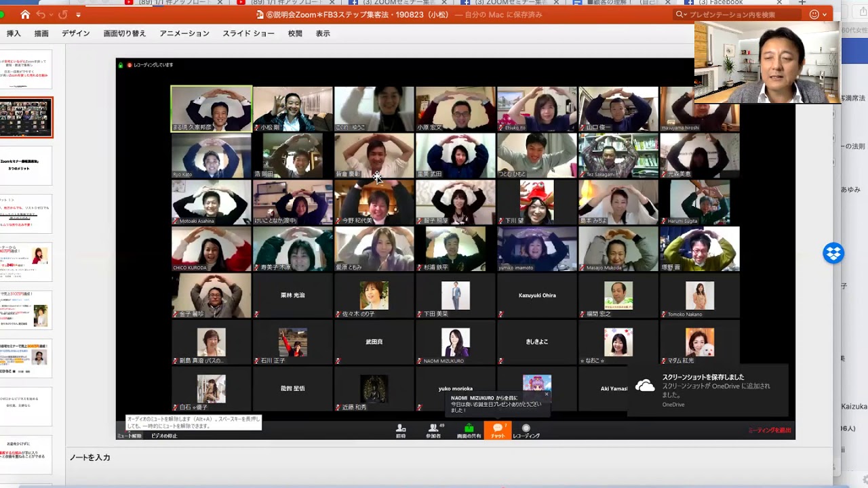Screen dimensions: 868x488
Task: Click the yuko morioka name tile
Action: point(456,389)
